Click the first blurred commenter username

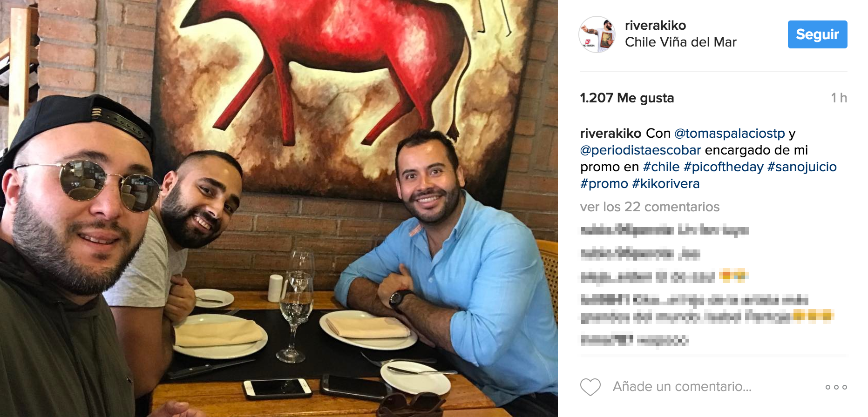pos(627,230)
